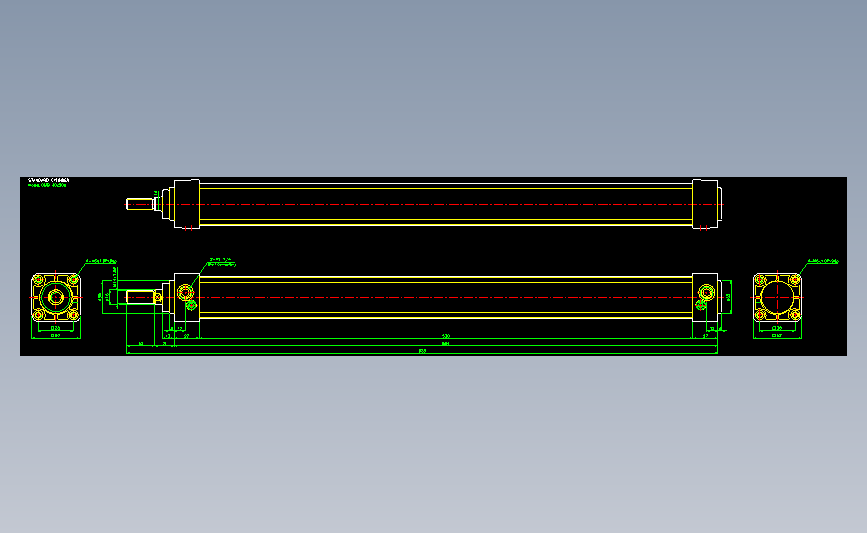Select the leader note above the rear end view
867x533 pixels.
pos(823,261)
